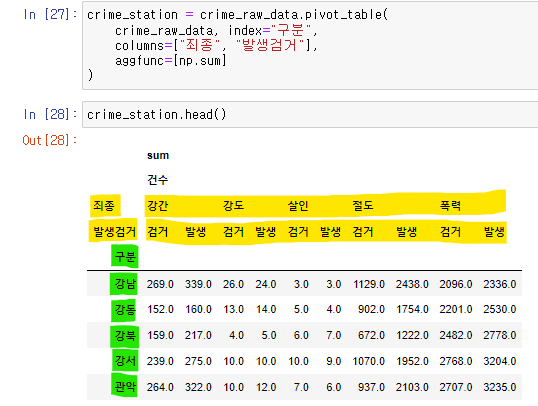The height and width of the screenshot is (406, 538).
Task: Click the 275.0 cell in 강서 row
Action: (x=198, y=361)
